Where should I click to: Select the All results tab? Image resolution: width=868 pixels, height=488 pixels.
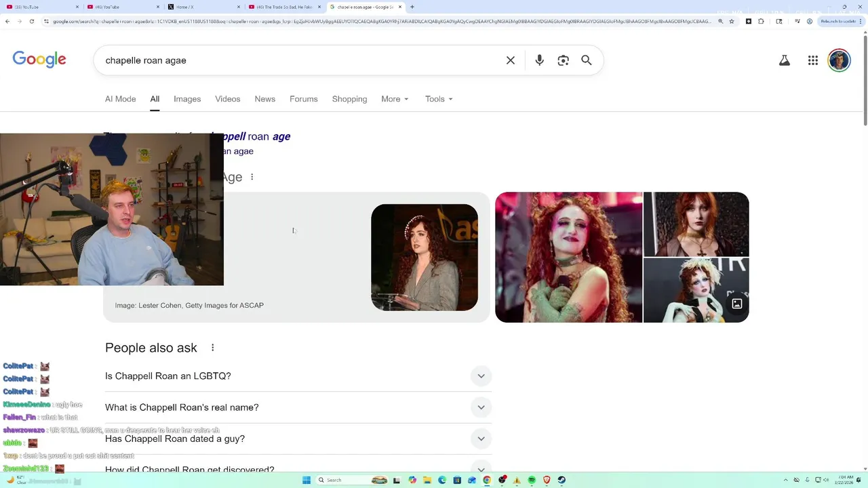pos(155,99)
